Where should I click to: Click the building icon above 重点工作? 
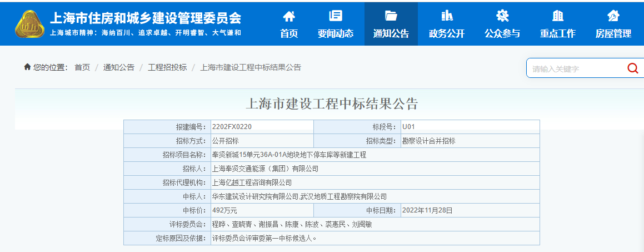tap(558, 16)
